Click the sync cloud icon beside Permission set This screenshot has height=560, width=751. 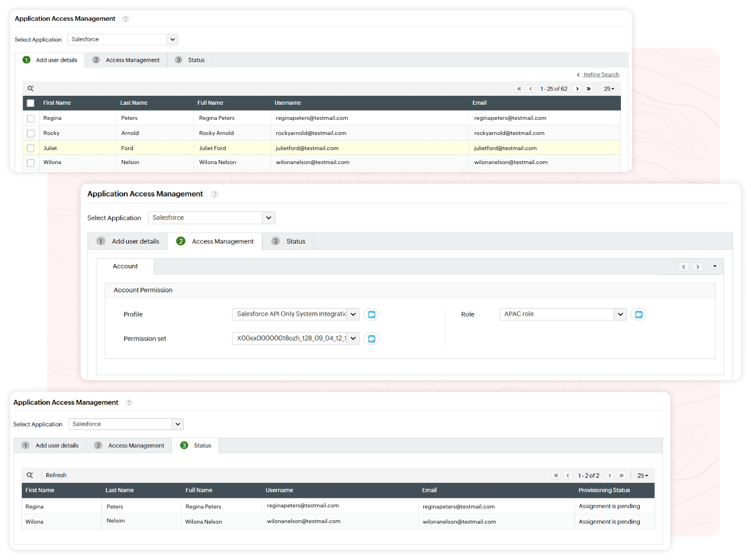point(371,338)
